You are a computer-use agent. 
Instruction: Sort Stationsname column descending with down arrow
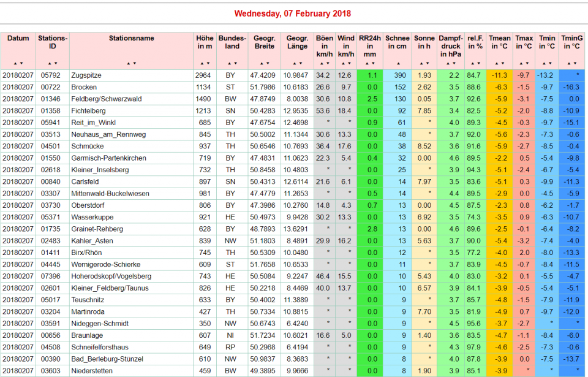click(134, 63)
